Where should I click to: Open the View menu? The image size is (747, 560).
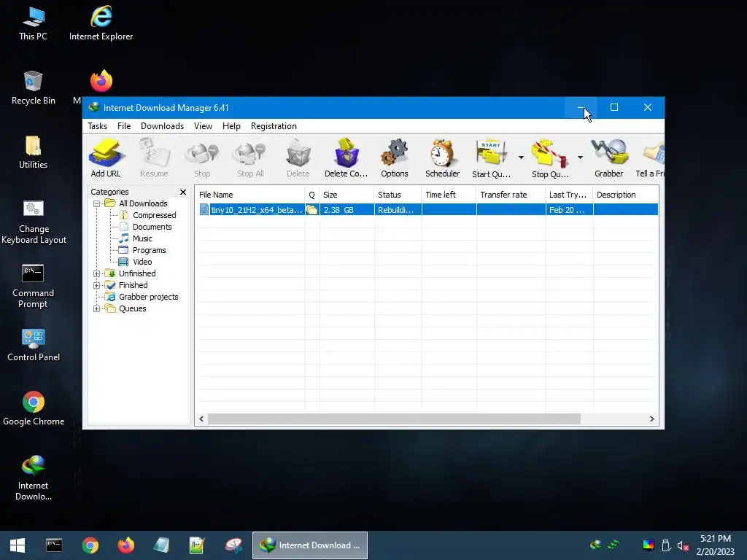click(x=203, y=126)
